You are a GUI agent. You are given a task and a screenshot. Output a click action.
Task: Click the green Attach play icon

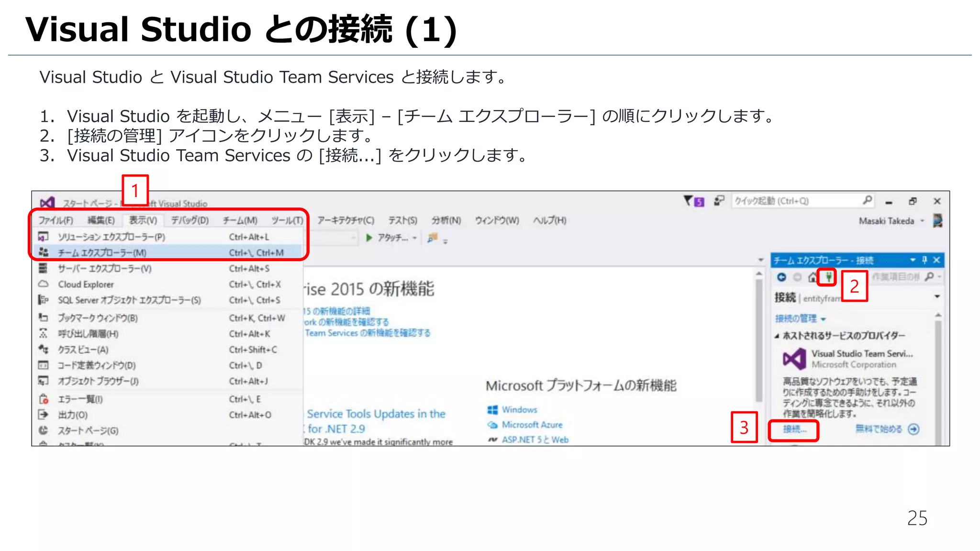point(369,237)
